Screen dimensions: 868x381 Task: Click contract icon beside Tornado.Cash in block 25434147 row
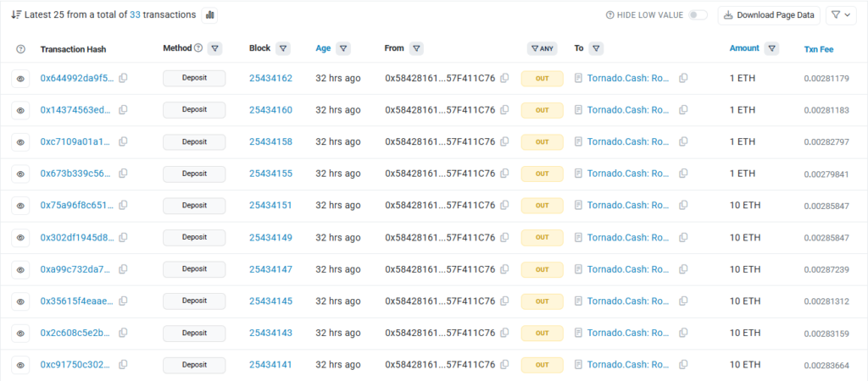(578, 269)
